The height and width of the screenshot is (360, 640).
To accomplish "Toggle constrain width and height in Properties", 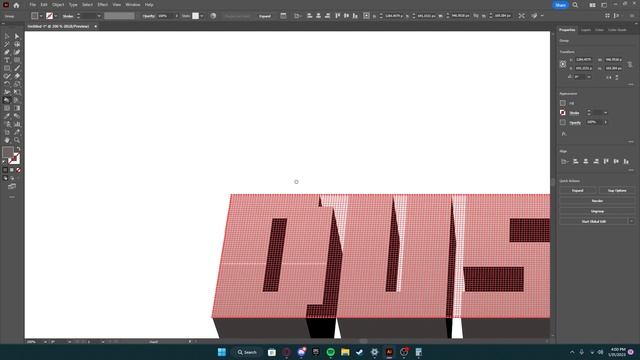I will click(630, 64).
